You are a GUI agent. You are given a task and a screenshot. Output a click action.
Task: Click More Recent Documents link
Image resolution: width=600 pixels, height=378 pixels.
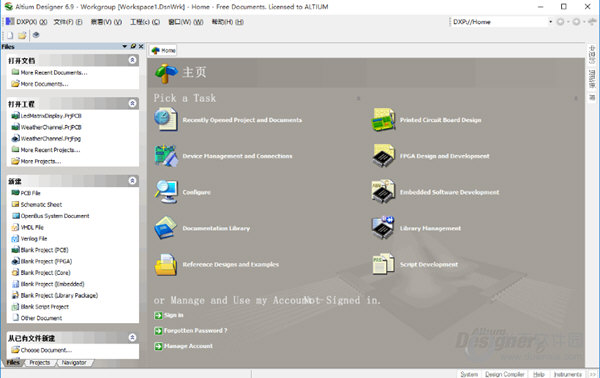tap(54, 73)
